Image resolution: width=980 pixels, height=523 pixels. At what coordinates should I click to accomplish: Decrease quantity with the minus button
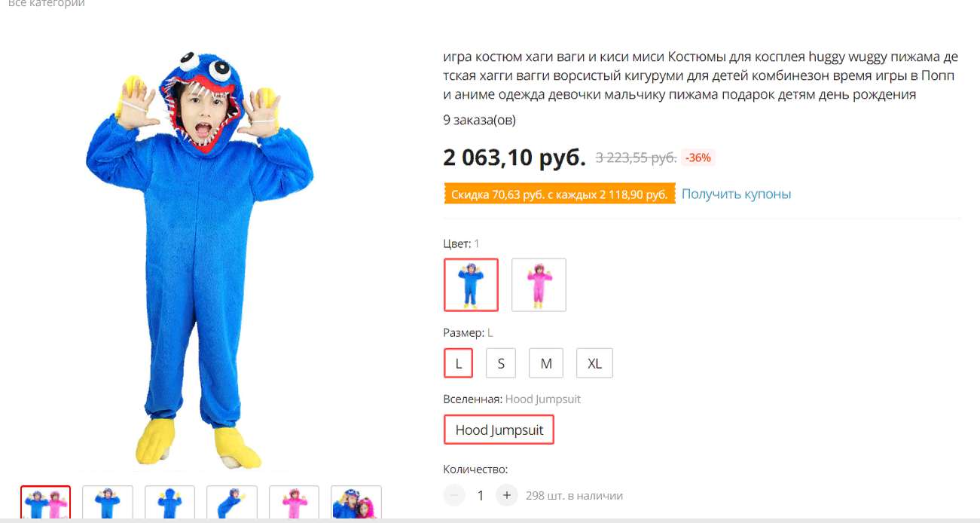(x=454, y=495)
